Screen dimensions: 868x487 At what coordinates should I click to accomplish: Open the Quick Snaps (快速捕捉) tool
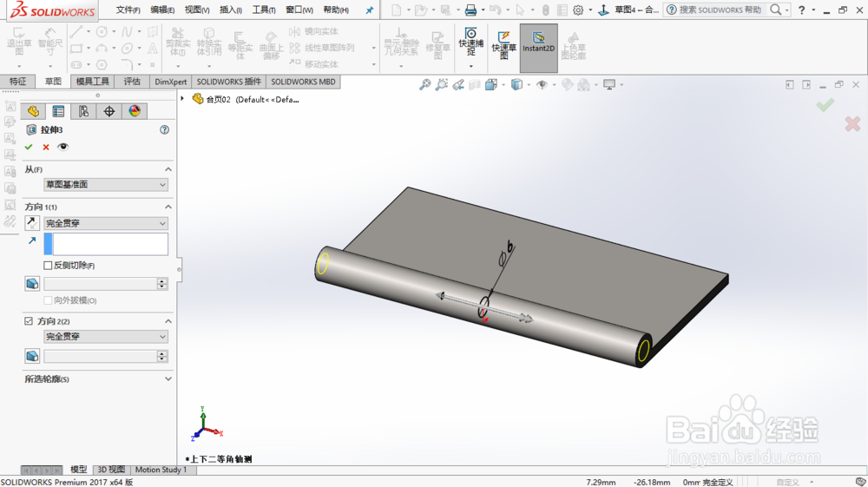470,42
